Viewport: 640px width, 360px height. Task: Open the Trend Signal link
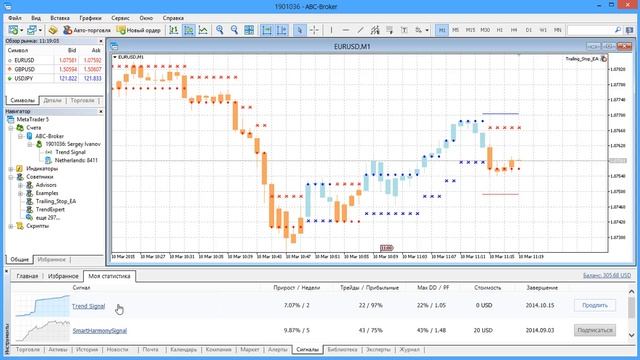click(x=89, y=306)
